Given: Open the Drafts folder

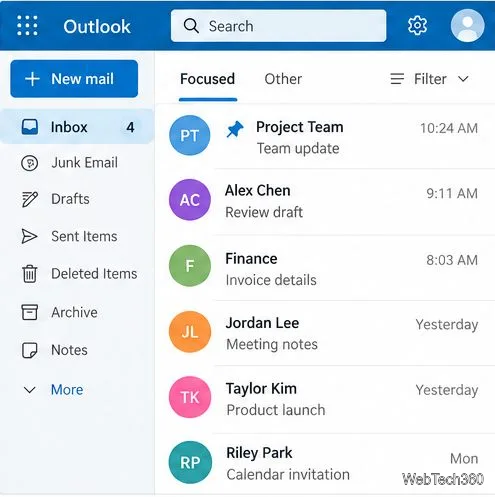Looking at the screenshot, I should (77, 199).
